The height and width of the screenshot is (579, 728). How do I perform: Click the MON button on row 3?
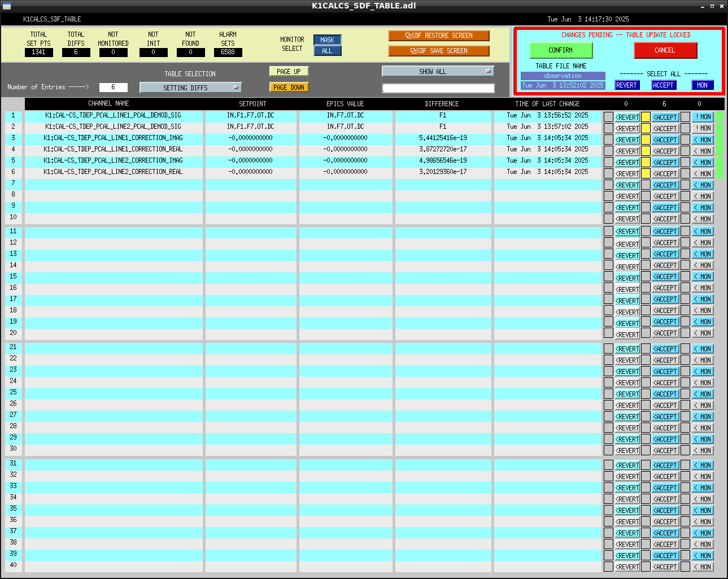(703, 140)
